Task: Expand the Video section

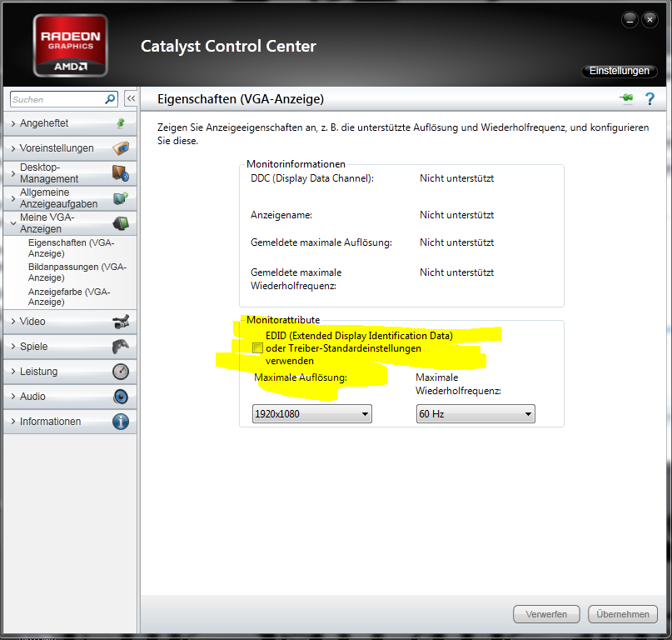Action: tap(69, 322)
